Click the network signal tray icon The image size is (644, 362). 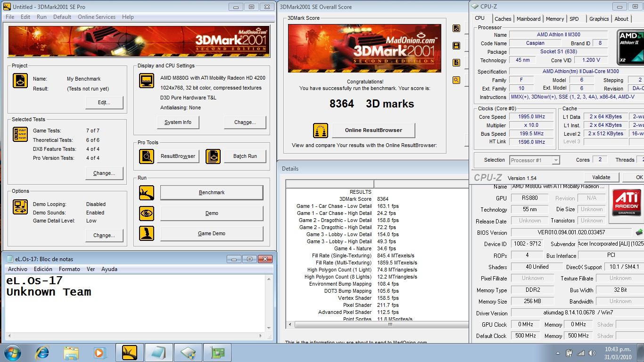[580, 353]
